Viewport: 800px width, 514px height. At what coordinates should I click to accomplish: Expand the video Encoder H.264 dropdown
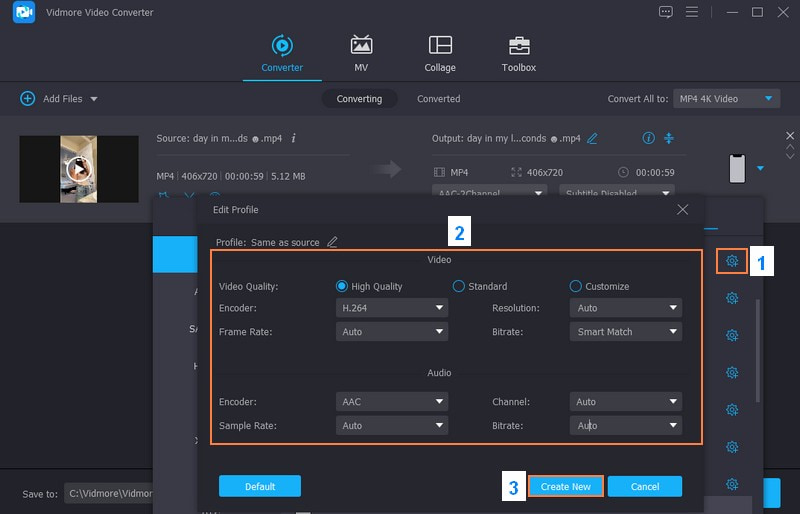point(392,309)
